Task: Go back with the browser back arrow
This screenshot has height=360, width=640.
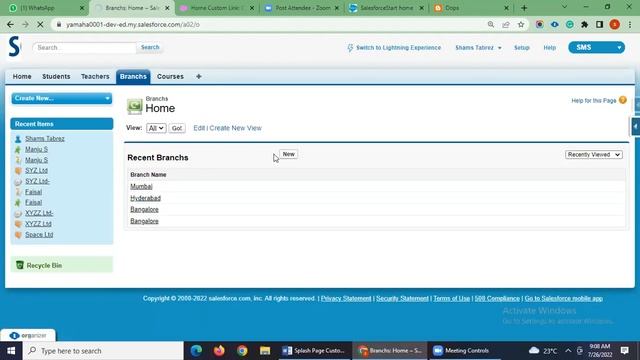Action: click(x=10, y=24)
